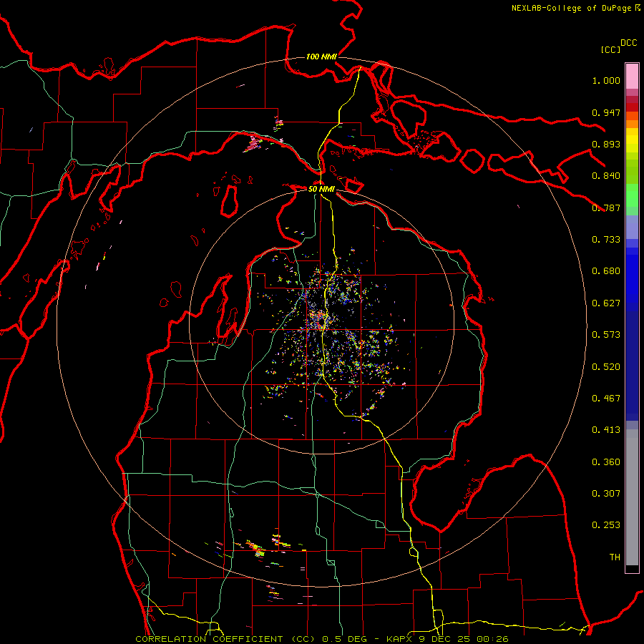Click the 0.680 scale value
Screen dimensions: 644x644
(606, 271)
